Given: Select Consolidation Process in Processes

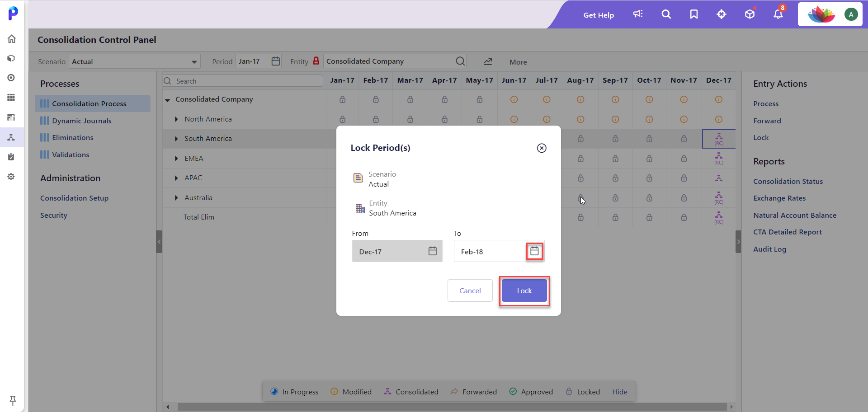Looking at the screenshot, I should pyautogui.click(x=93, y=103).
